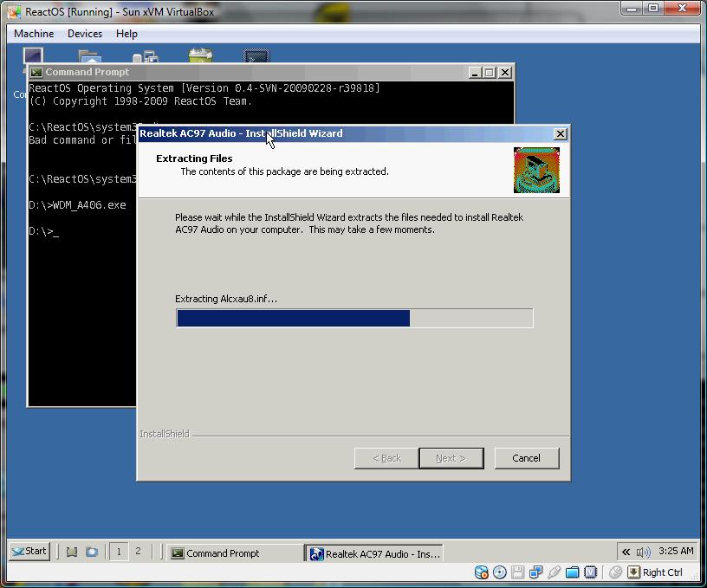This screenshot has width=707, height=588.
Task: Click the USB devices status icon
Action: coord(554,572)
